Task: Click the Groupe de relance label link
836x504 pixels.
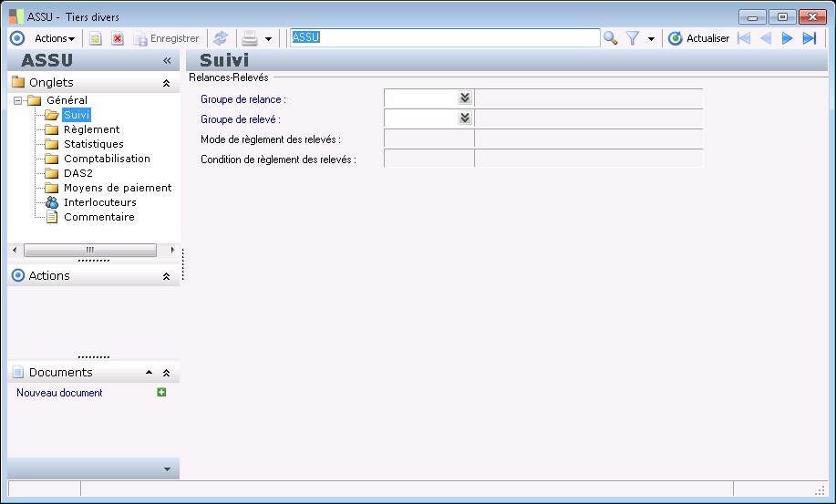Action: coord(243,99)
